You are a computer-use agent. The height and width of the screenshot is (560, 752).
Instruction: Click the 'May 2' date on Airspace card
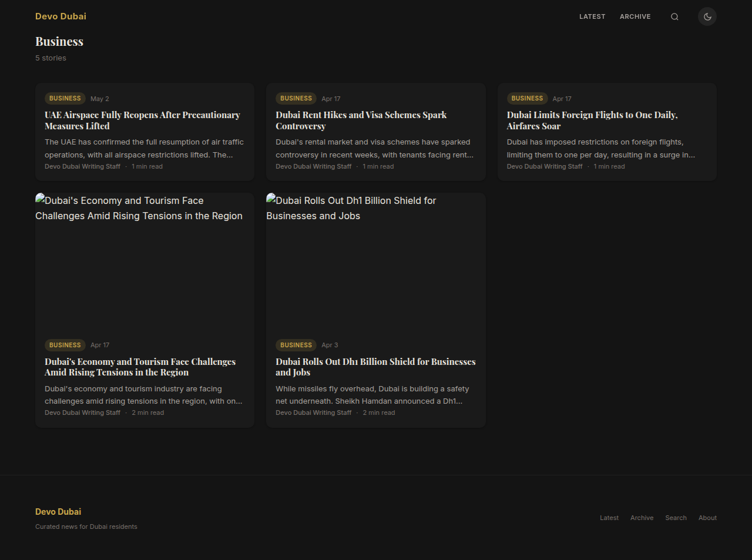coord(100,99)
